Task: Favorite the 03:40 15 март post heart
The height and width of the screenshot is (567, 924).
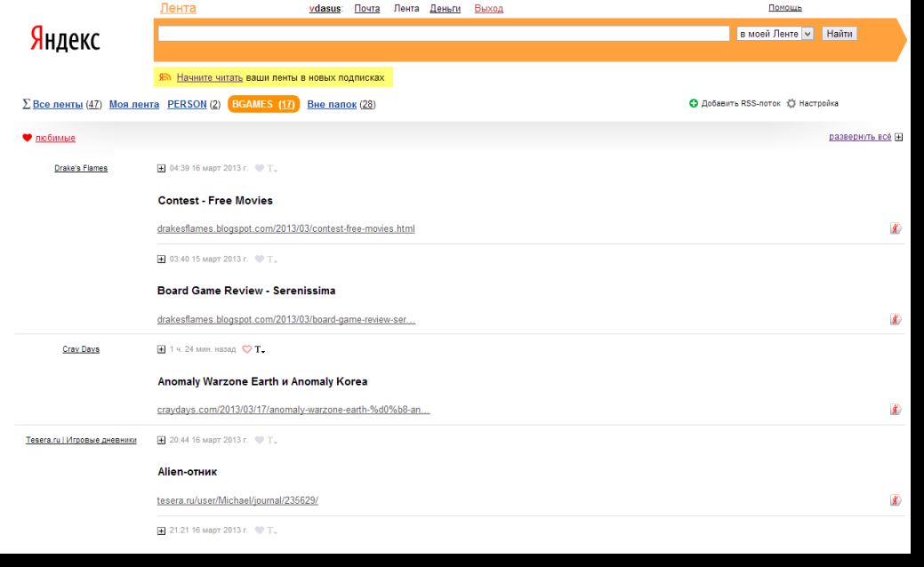Action: pyautogui.click(x=259, y=260)
